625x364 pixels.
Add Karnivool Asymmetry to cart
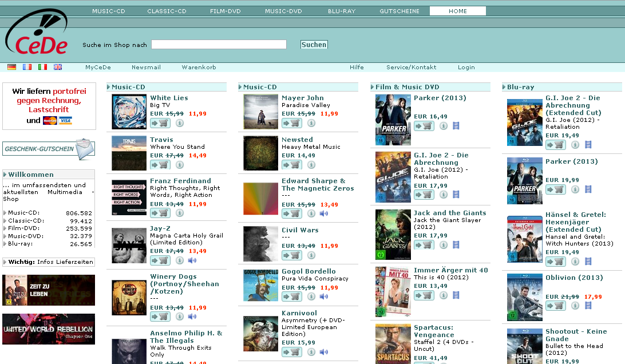pos(292,352)
